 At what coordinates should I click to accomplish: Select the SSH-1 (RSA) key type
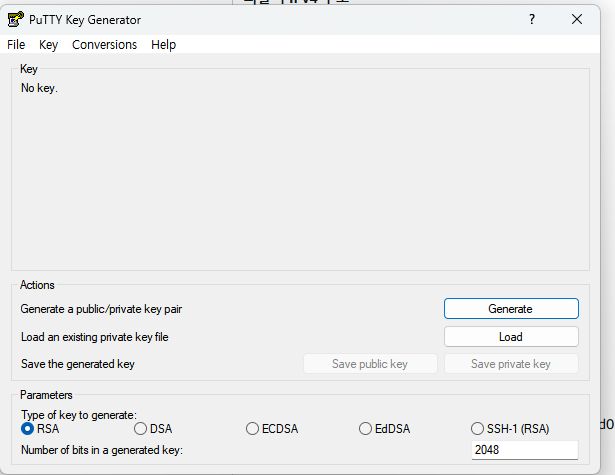tap(510, 429)
